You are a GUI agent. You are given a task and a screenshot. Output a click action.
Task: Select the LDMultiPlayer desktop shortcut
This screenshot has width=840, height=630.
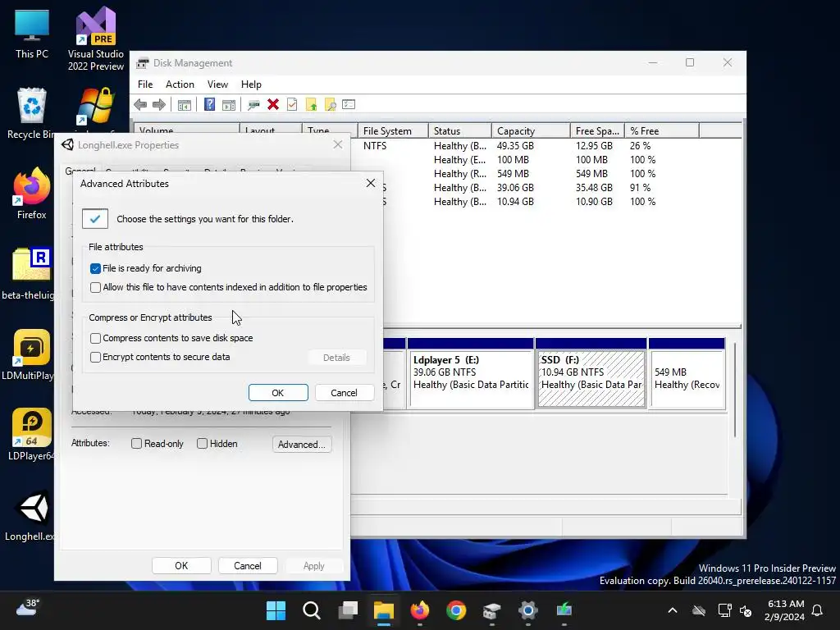pos(30,354)
